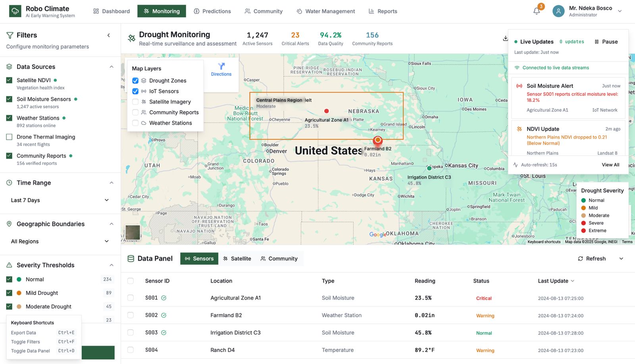Open Water Management nav item

click(x=326, y=11)
